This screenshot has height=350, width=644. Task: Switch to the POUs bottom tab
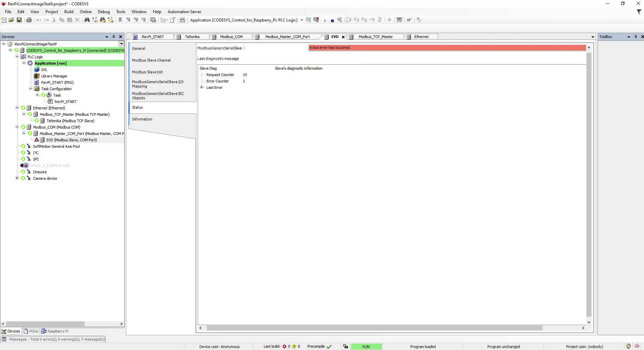(31, 331)
